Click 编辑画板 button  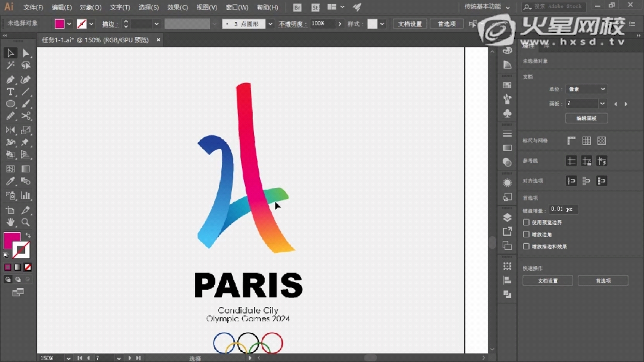click(x=586, y=118)
